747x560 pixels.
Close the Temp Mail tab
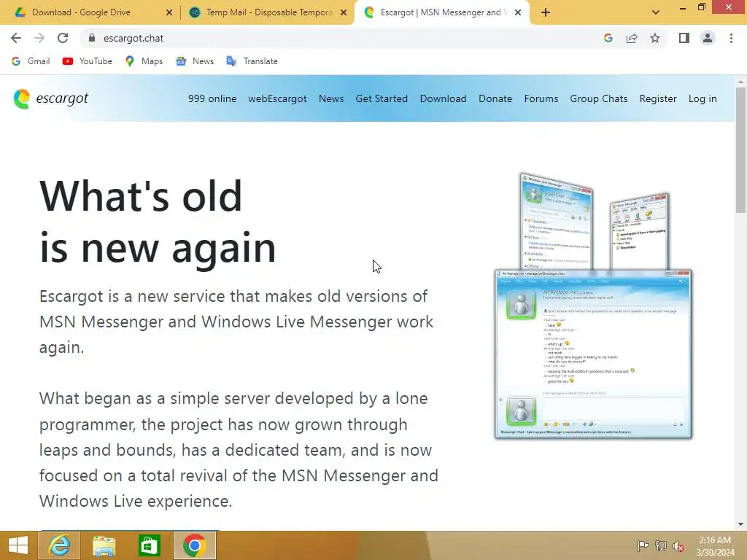pyautogui.click(x=344, y=12)
